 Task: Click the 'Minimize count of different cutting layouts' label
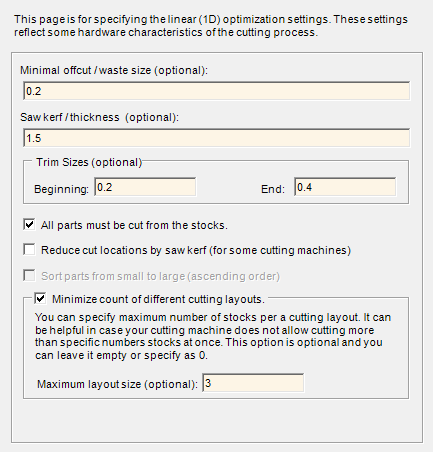click(x=158, y=299)
